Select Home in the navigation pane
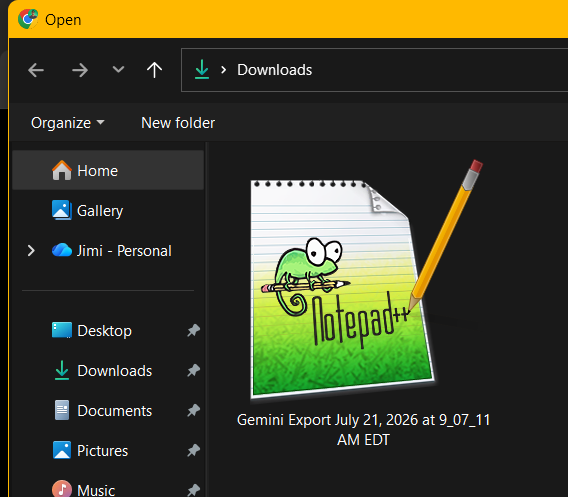The width and height of the screenshot is (568, 497). [x=108, y=171]
